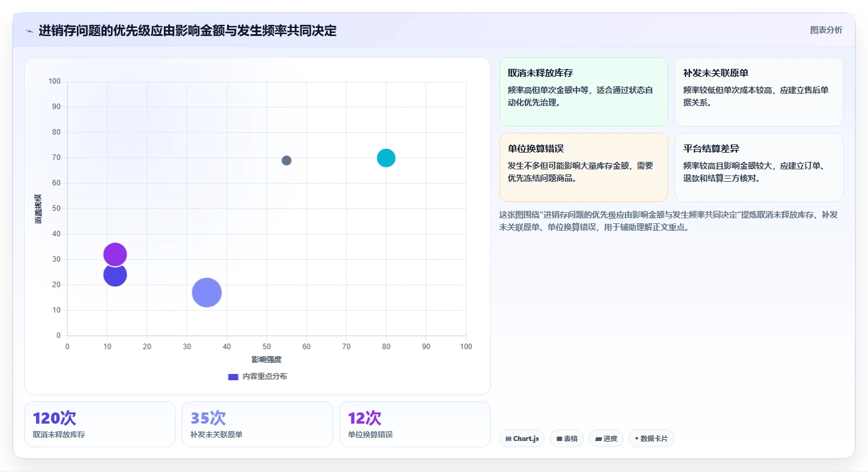Click the 进度 tag icon
868x472 pixels.
(x=598, y=439)
